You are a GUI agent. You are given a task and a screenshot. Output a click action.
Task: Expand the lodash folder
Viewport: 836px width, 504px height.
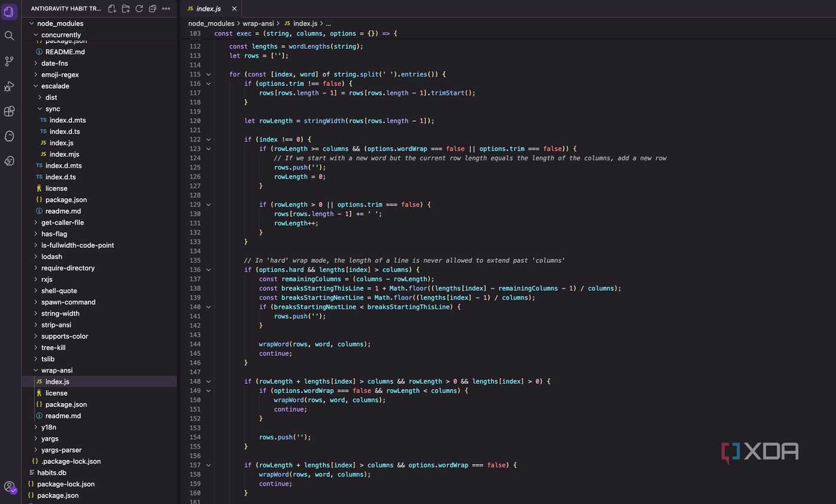(x=51, y=256)
